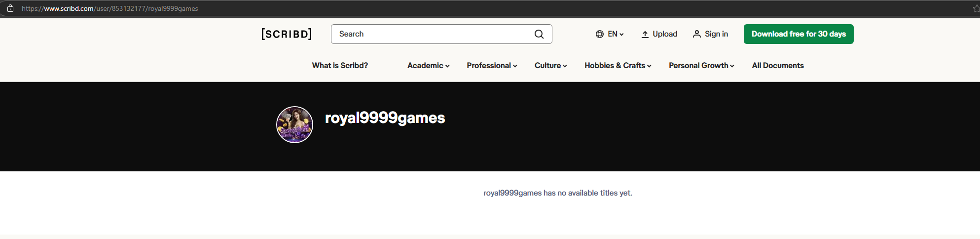Click the royal9999games profile name heading

point(385,118)
